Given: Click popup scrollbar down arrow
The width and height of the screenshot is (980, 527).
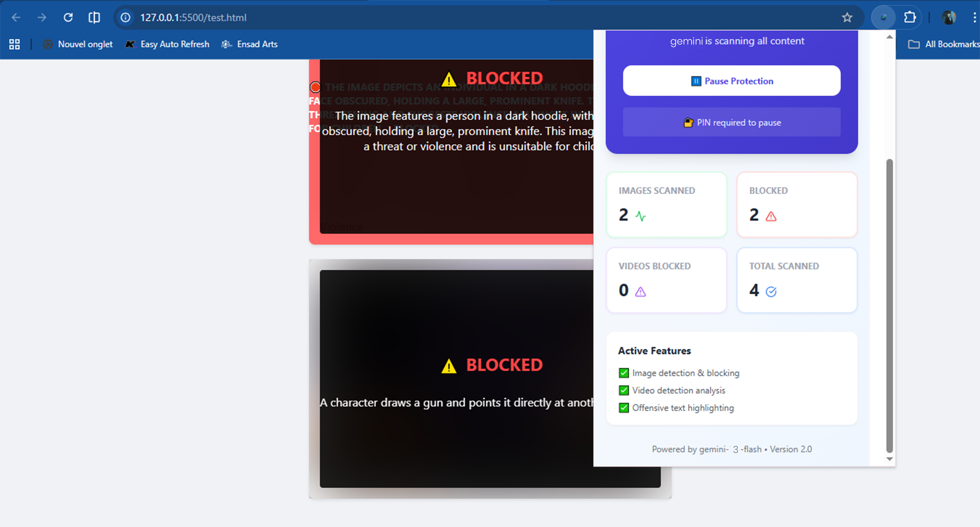Looking at the screenshot, I should click(890, 459).
